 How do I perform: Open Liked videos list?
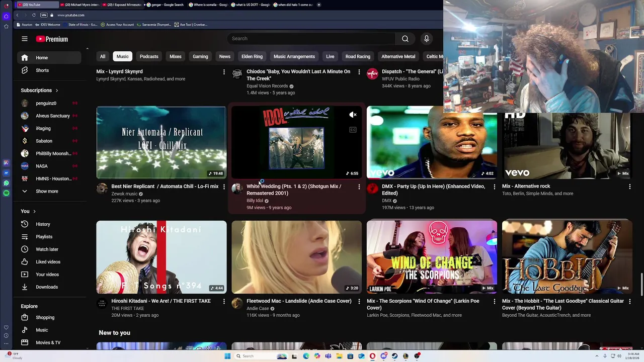49,262
